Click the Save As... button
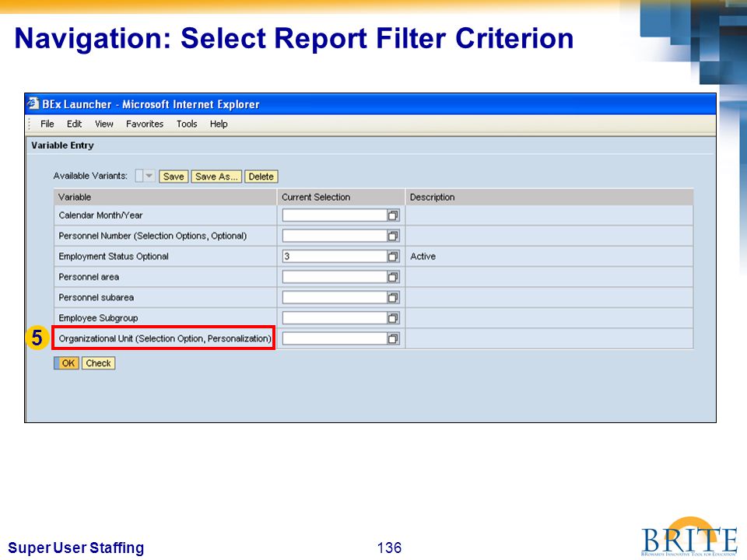 point(216,177)
